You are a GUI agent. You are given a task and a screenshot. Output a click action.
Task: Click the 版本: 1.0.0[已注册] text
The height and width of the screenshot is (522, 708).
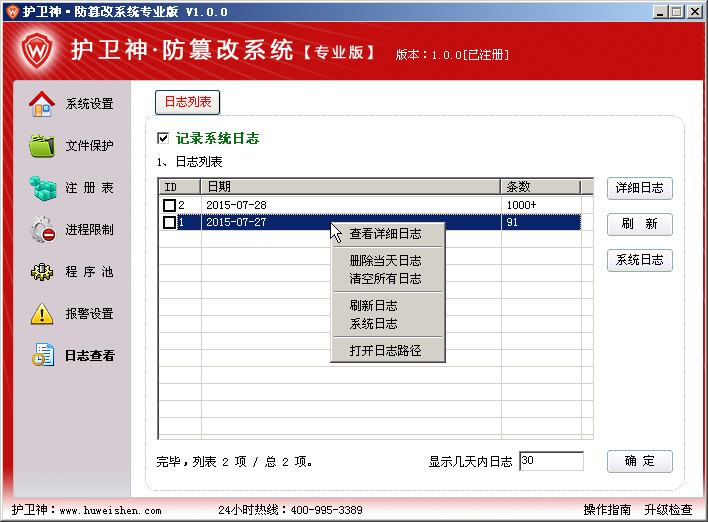[452, 55]
